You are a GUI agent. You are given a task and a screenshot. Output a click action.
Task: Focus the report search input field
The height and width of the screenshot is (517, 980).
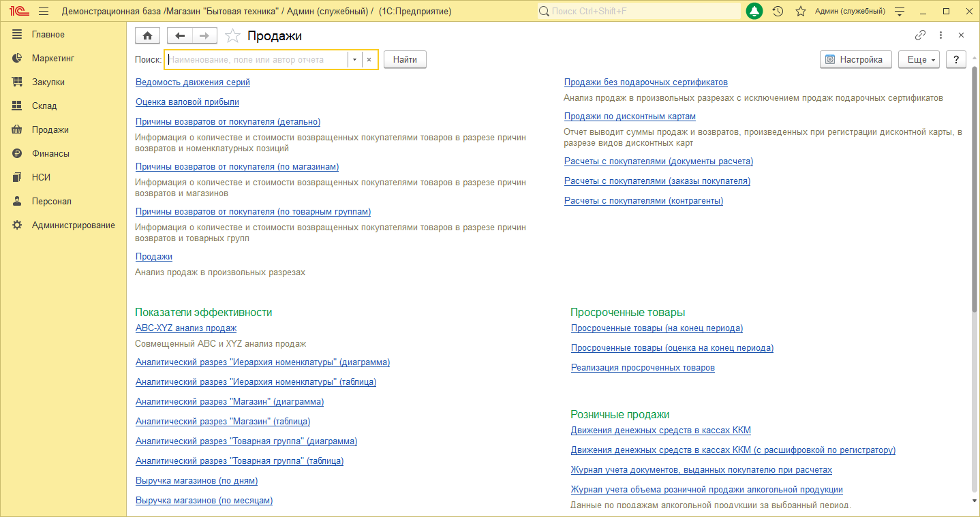pyautogui.click(x=256, y=60)
